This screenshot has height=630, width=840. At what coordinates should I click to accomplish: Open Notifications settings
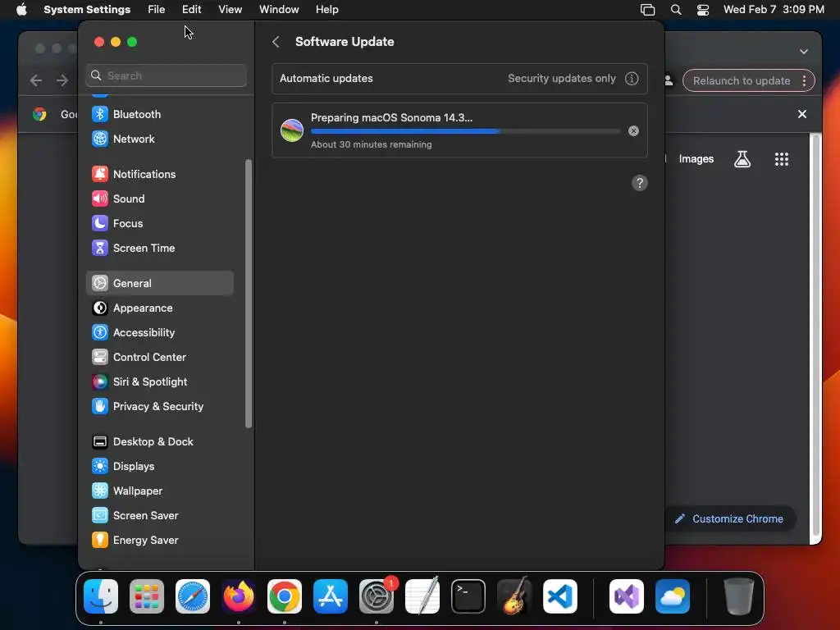pos(160,174)
